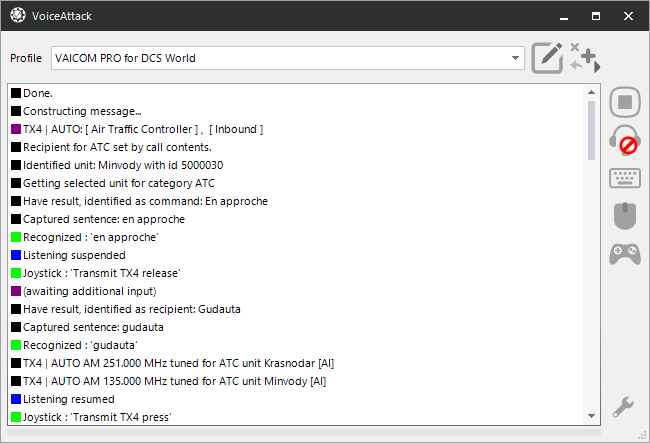Click the green square beside 'Recognized : en approche'
This screenshot has height=443, width=650.
click(16, 237)
